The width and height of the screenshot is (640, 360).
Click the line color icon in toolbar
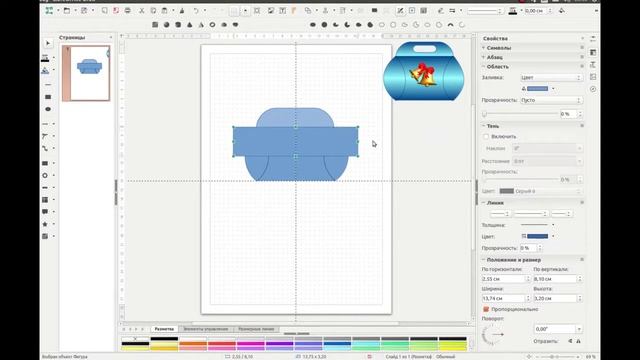tap(513, 11)
